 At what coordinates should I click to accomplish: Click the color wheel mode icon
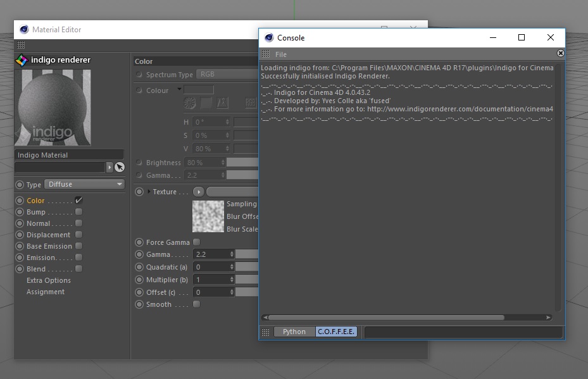coord(189,103)
